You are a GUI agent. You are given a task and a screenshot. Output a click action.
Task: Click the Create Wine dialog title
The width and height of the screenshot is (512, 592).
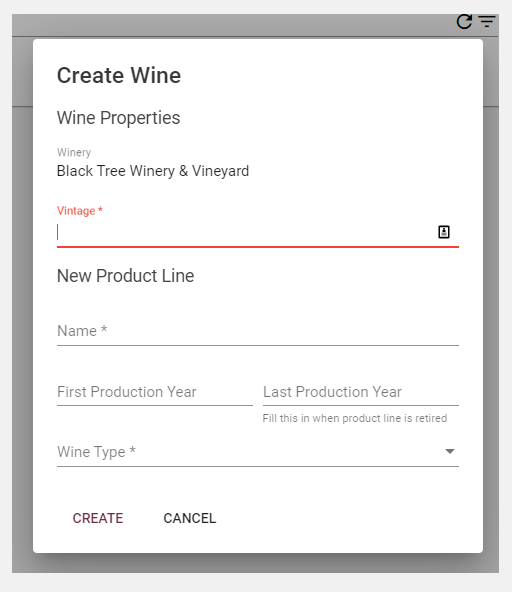pos(119,76)
